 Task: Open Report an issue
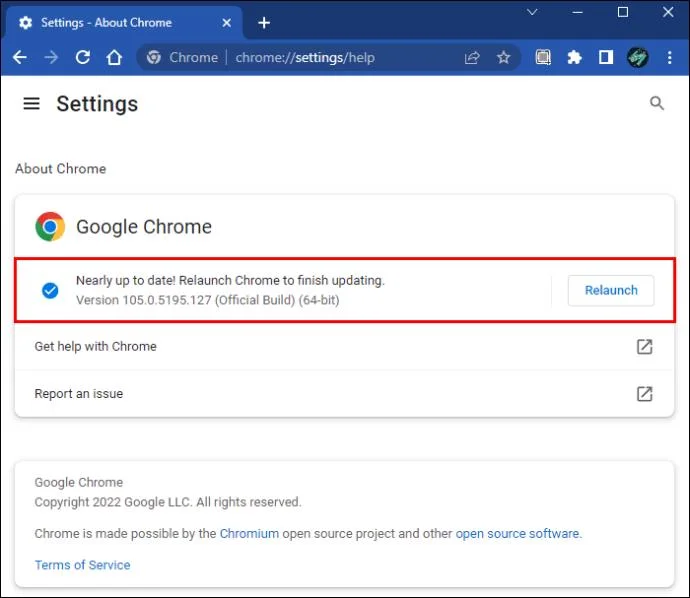344,394
